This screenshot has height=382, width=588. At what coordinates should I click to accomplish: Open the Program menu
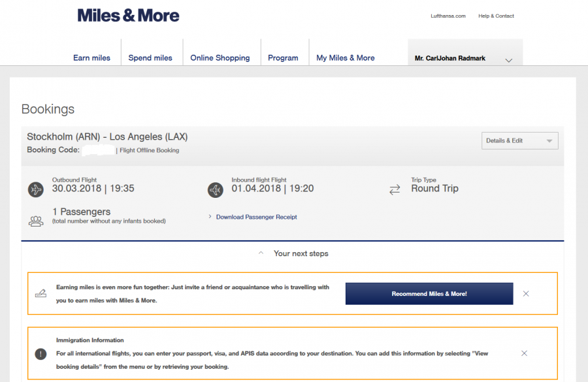point(283,58)
